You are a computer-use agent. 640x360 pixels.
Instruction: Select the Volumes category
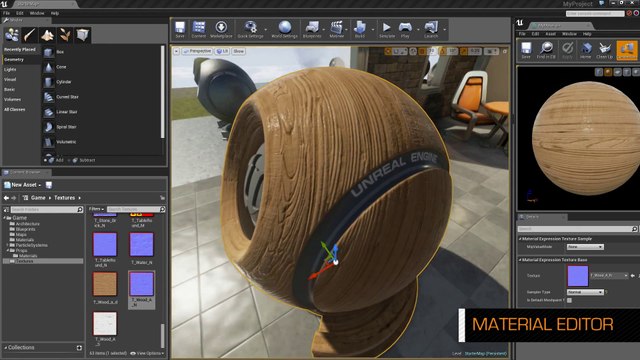tap(12, 100)
